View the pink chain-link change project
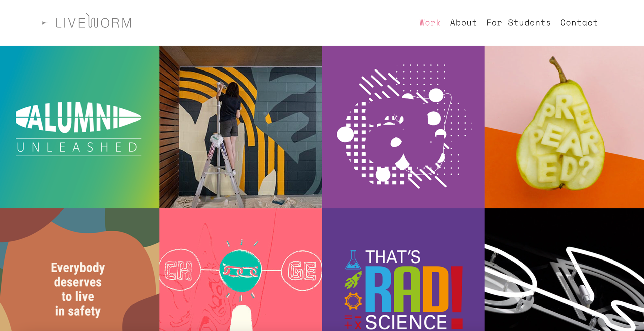 pos(240,270)
